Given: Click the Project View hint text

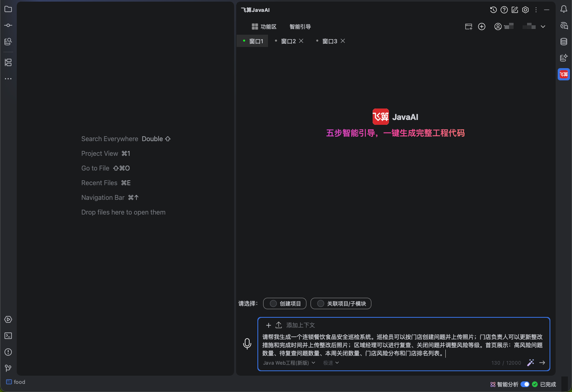Looking at the screenshot, I should coord(100,154).
